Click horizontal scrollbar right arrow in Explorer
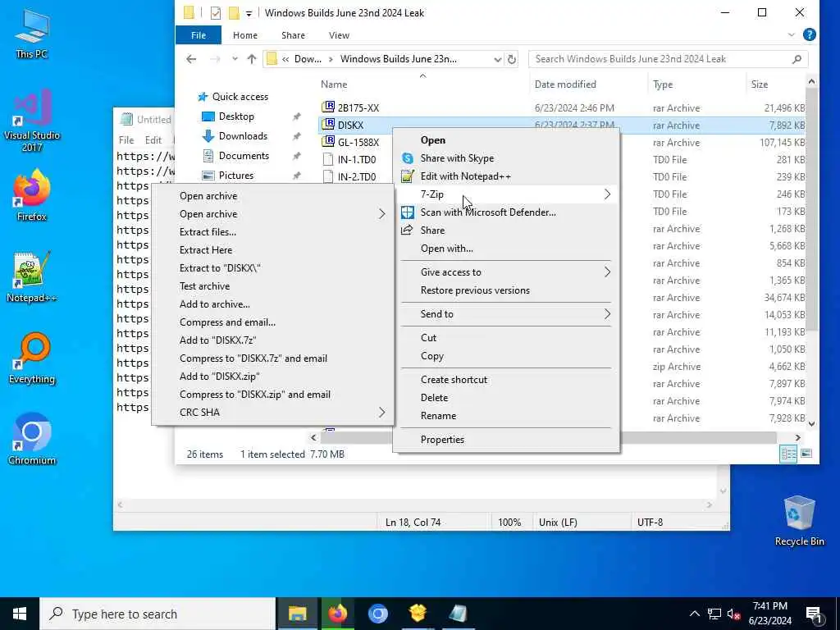Screen dimensions: 840x630 (797, 438)
